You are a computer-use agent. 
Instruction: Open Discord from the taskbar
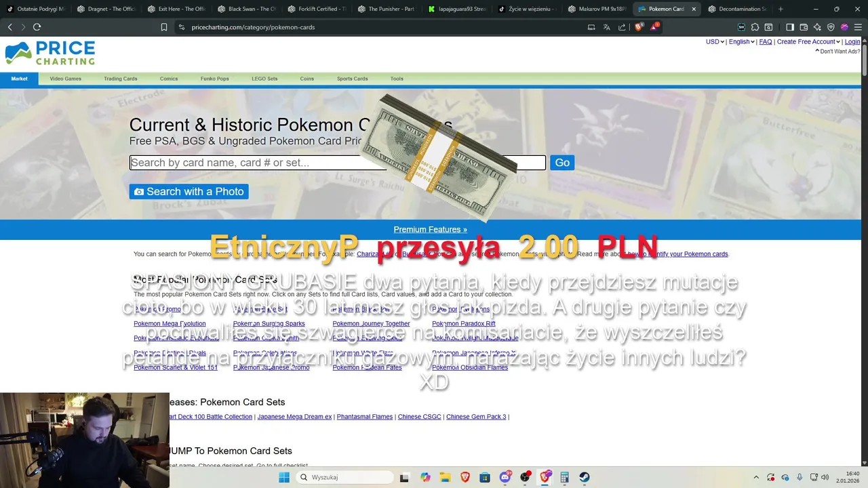(x=505, y=477)
